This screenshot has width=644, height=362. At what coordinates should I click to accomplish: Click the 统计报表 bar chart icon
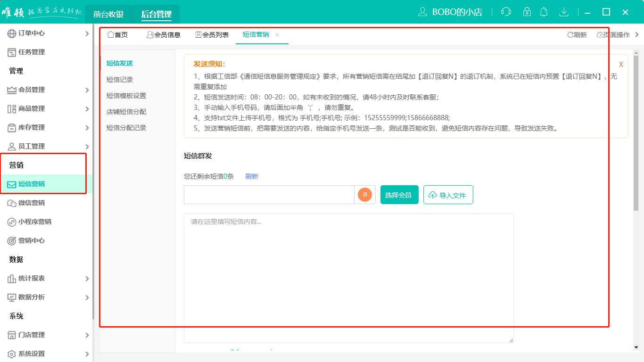12,279
